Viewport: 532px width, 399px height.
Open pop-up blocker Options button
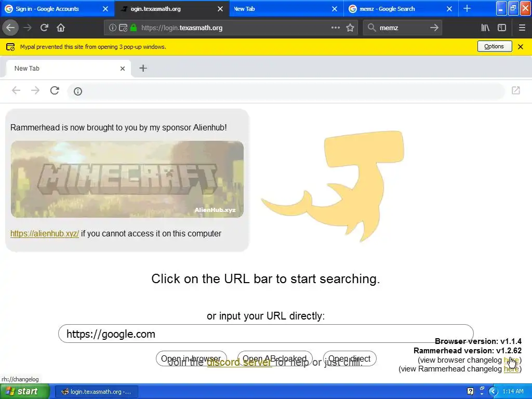click(x=495, y=46)
